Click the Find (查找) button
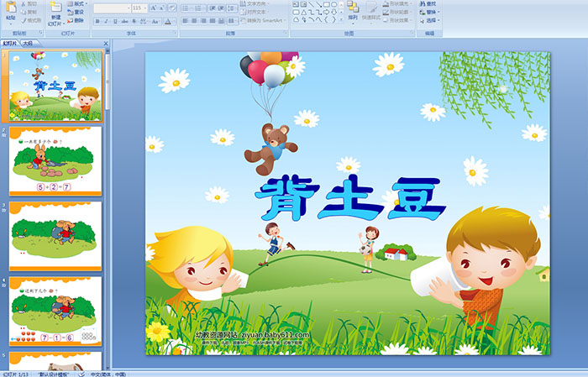Viewport: 588px width, 377px height. (x=428, y=3)
